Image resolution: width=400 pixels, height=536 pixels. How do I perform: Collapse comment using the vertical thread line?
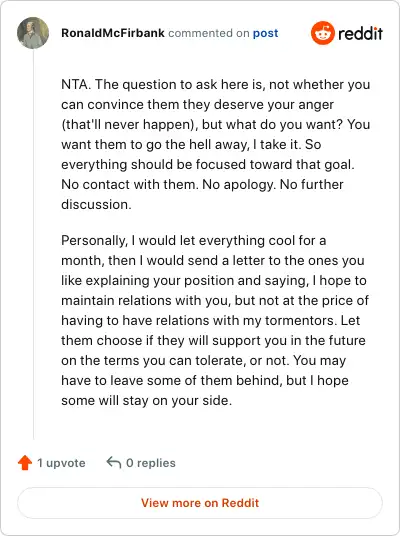34,244
